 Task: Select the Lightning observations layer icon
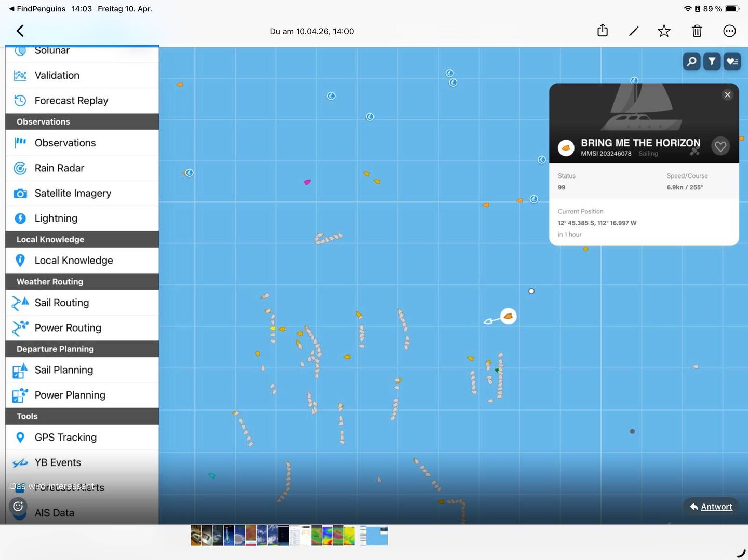20,218
